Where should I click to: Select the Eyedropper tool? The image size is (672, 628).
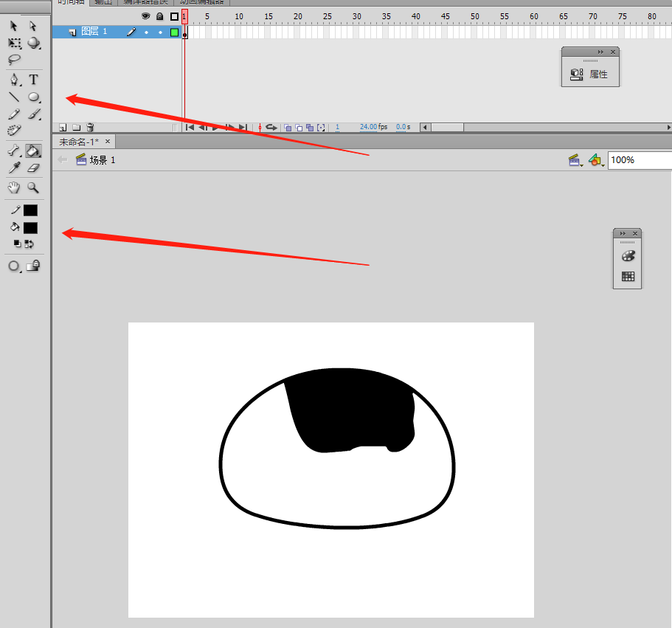pos(14,168)
